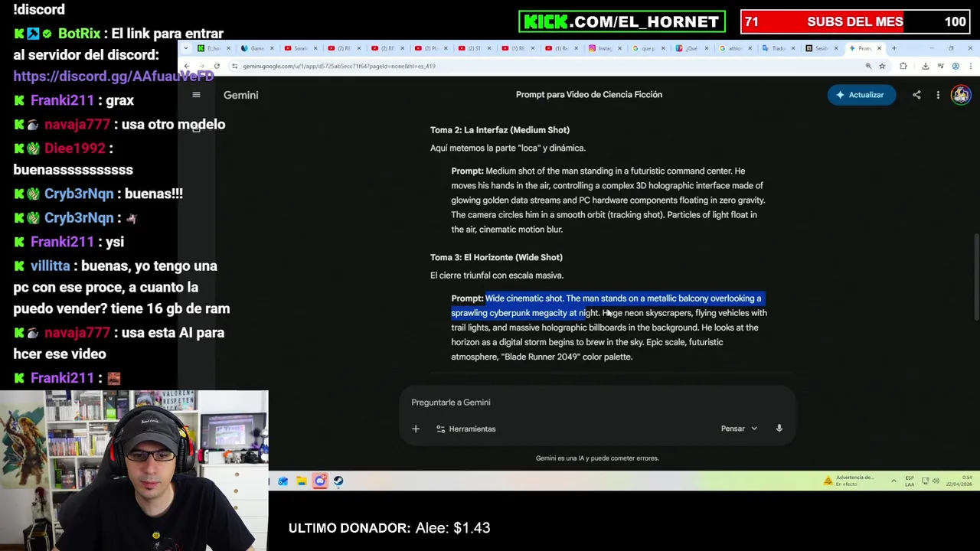The image size is (980, 551).
Task: Switch to the (2) ST YouTube tab
Action: pos(474,48)
